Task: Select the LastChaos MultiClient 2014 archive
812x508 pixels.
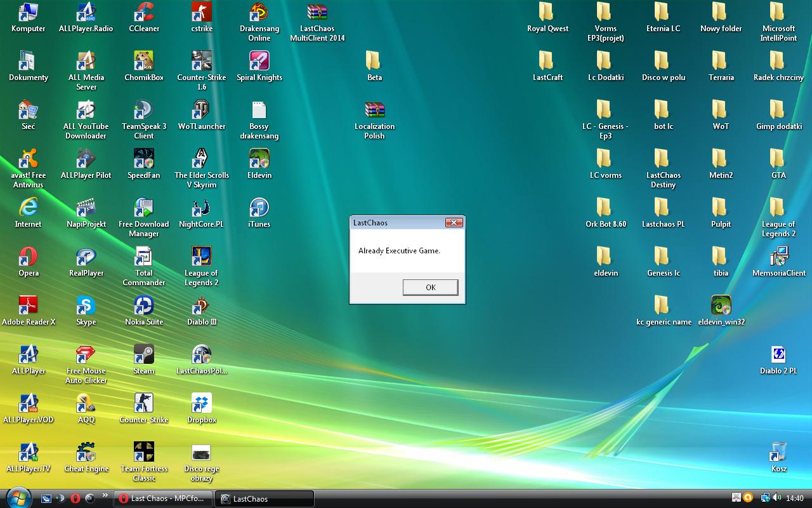Action: [x=317, y=22]
